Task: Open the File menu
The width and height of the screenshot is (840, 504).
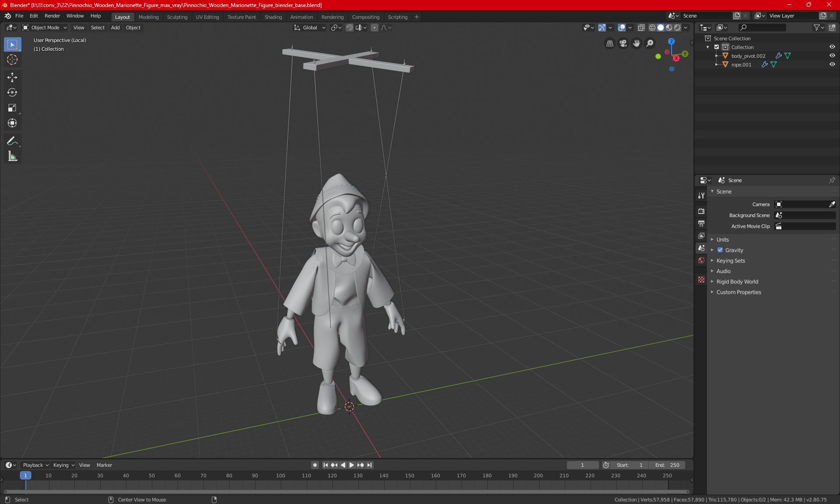Action: tap(19, 16)
